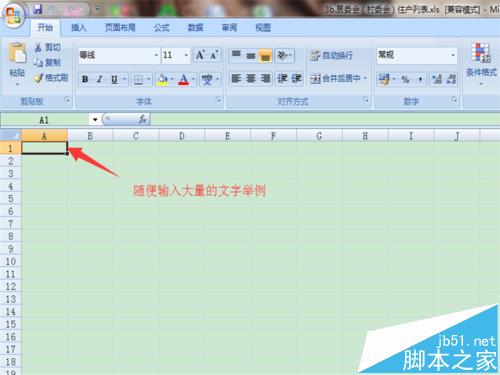500x375 pixels.
Task: Open the 视图 (View) tab
Action: coord(263,27)
